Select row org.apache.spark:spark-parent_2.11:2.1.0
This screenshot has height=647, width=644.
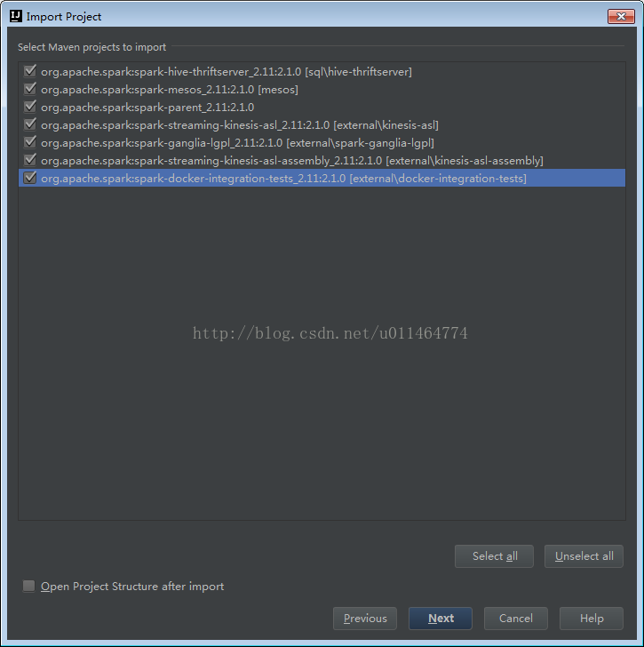tap(322, 108)
